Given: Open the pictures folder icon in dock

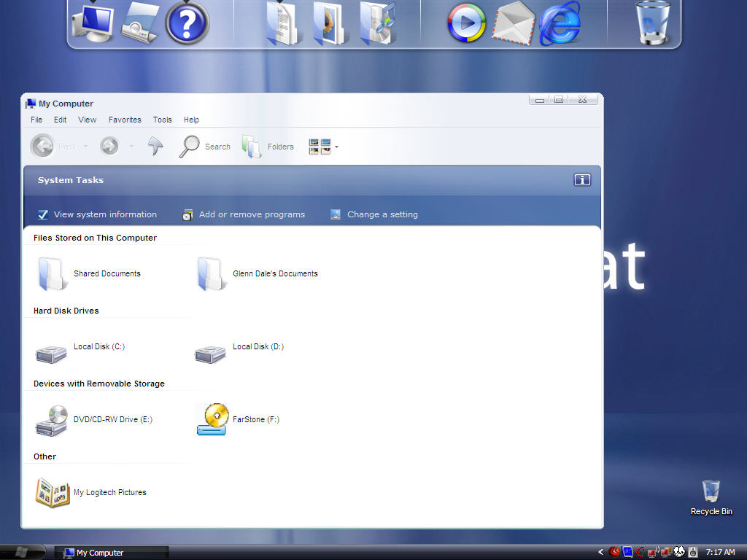Looking at the screenshot, I should 330,24.
